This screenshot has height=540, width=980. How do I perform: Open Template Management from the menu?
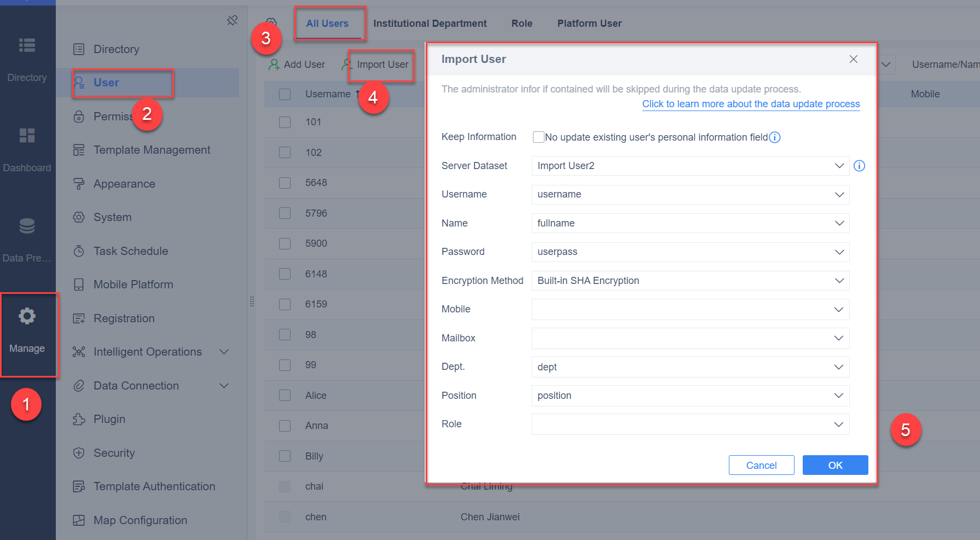152,149
